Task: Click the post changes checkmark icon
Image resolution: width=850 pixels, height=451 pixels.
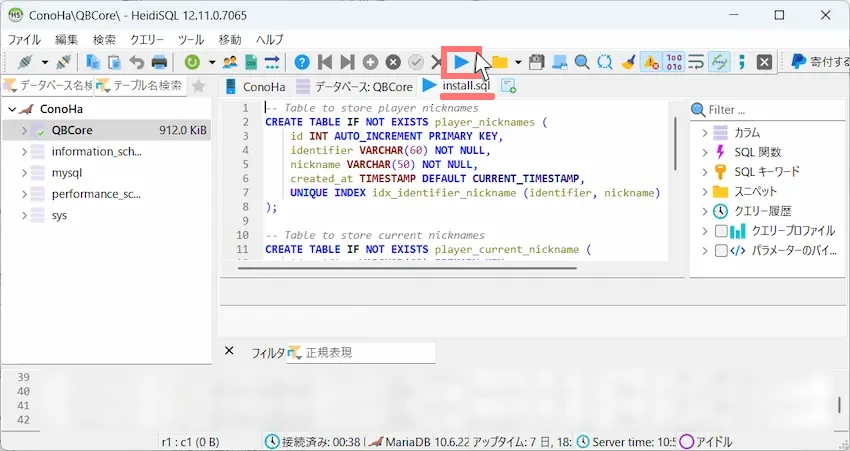Action: tap(416, 62)
